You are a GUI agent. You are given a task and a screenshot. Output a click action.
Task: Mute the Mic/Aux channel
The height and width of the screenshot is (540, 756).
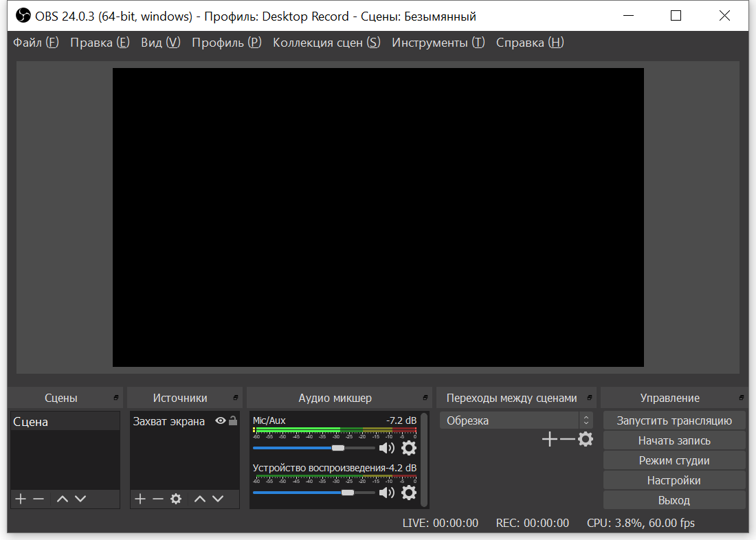[x=387, y=448]
